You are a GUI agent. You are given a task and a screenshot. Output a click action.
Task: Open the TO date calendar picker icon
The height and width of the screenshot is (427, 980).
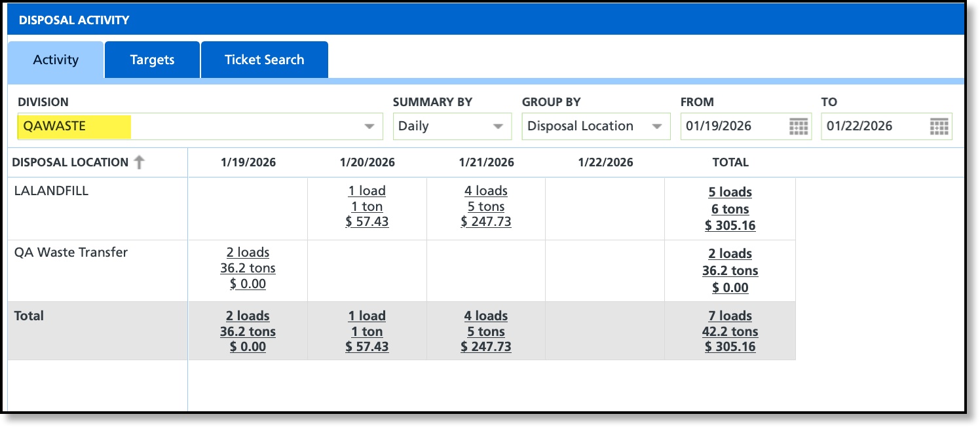point(939,126)
